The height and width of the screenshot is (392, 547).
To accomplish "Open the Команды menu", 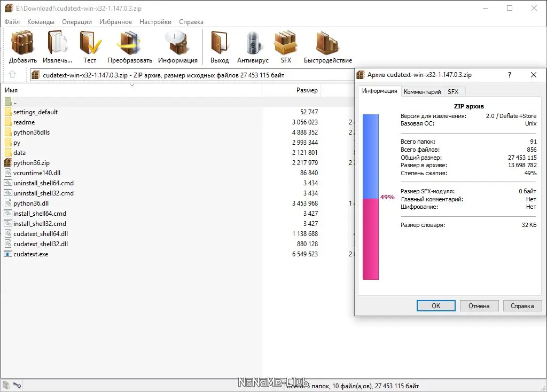I will (x=41, y=21).
